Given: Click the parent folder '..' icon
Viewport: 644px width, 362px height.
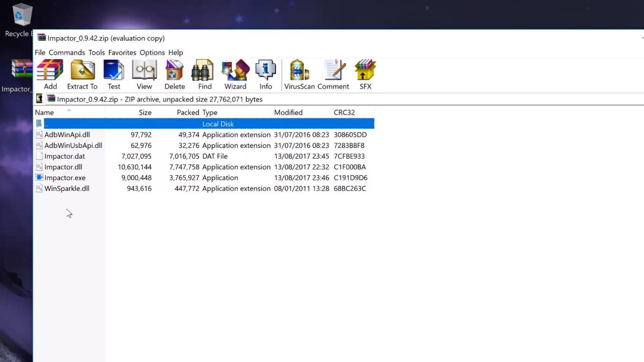Looking at the screenshot, I should coord(39,124).
